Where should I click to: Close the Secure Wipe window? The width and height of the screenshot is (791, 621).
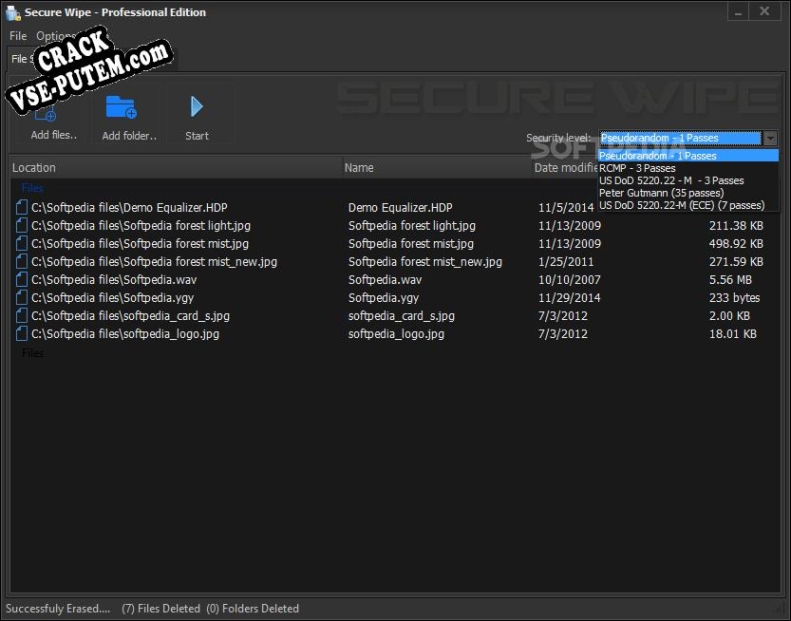click(765, 11)
